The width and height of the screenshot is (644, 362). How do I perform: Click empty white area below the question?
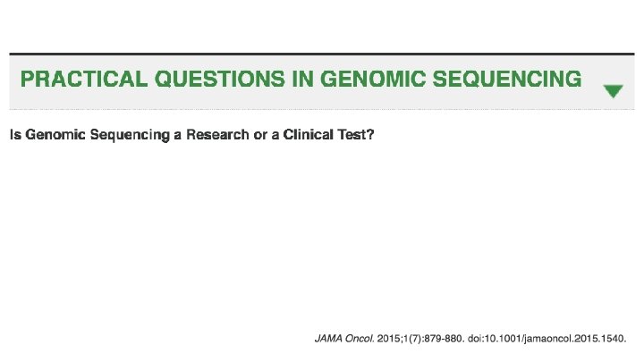pyautogui.click(x=322, y=232)
